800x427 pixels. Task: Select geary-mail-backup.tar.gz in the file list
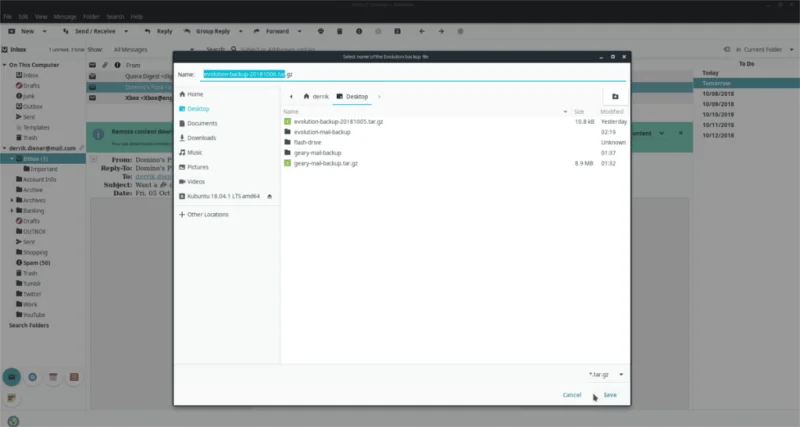pos(455,163)
